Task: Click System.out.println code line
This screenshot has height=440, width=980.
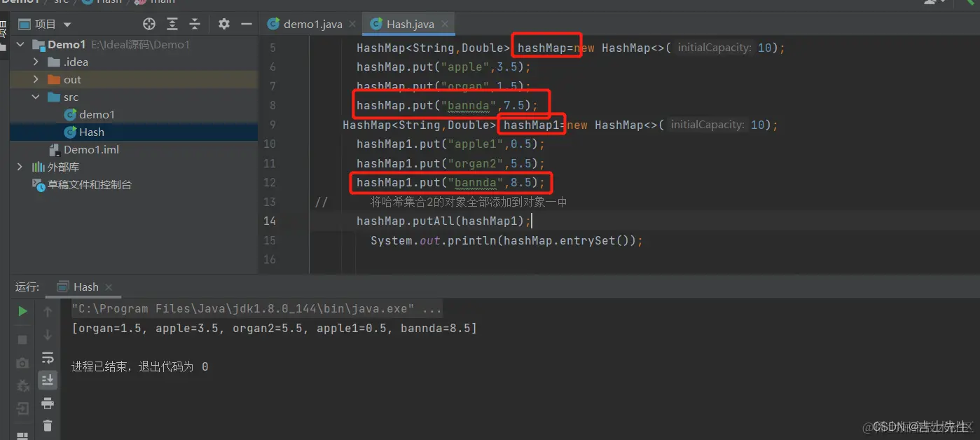Action: 506,241
